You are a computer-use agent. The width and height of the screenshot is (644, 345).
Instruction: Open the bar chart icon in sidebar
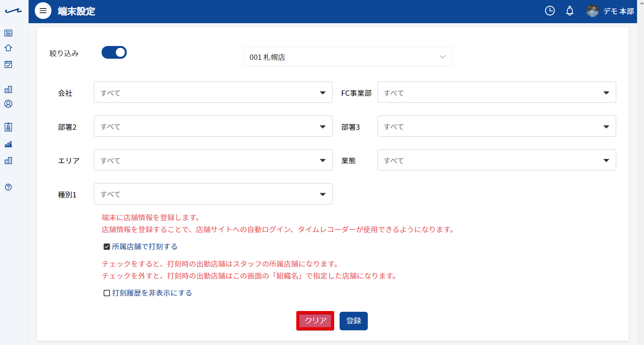pos(8,144)
